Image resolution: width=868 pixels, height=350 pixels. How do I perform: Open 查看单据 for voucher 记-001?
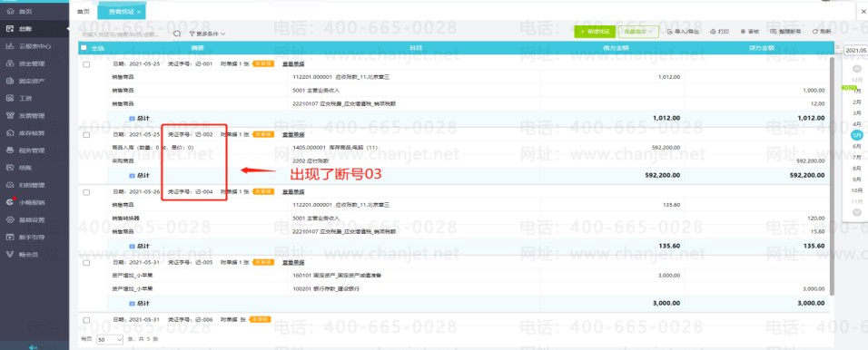(293, 64)
